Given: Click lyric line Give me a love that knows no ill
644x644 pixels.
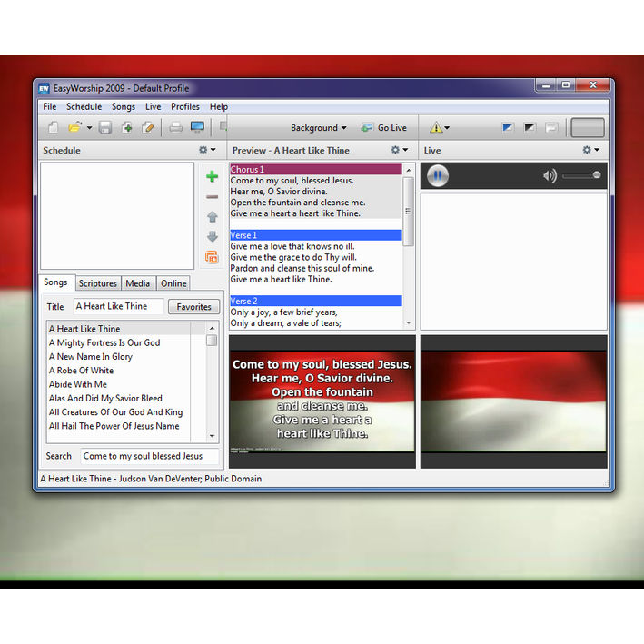Looking at the screenshot, I should click(x=292, y=246).
